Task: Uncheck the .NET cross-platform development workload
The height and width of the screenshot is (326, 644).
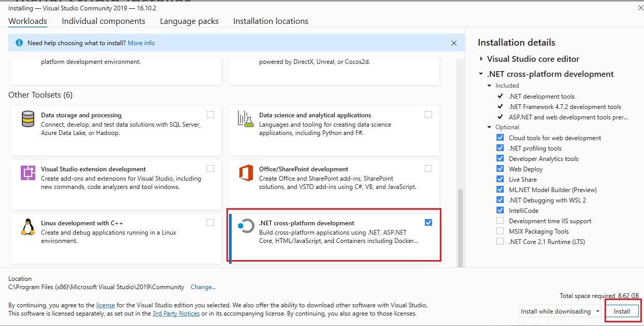Action: 428,222
